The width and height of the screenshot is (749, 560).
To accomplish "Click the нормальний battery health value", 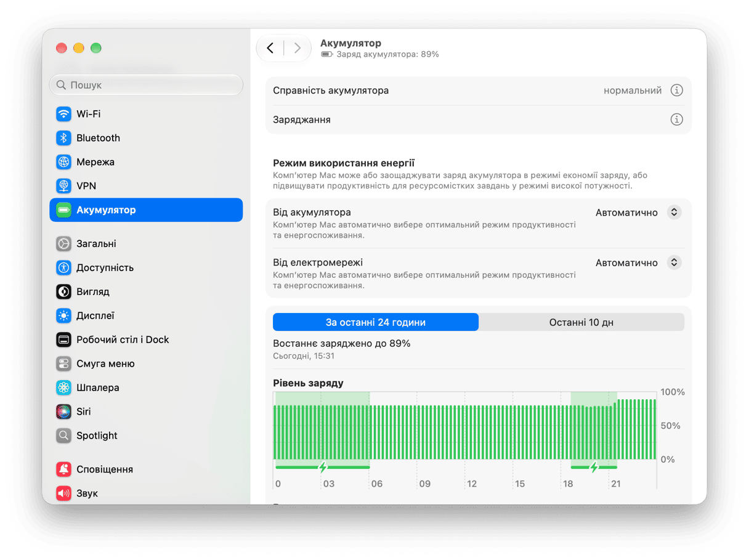I will coord(633,91).
